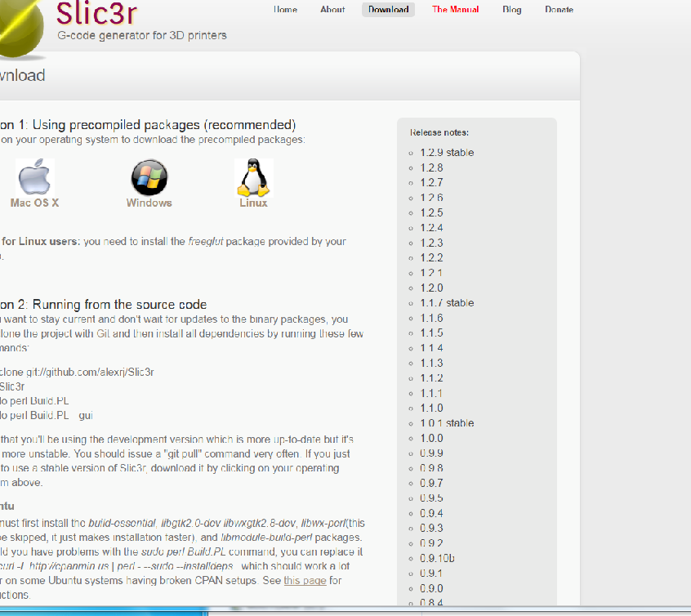The image size is (691, 616).
Task: Click the 'Using precompiled packages (recommended)' heading
Action: tap(164, 125)
